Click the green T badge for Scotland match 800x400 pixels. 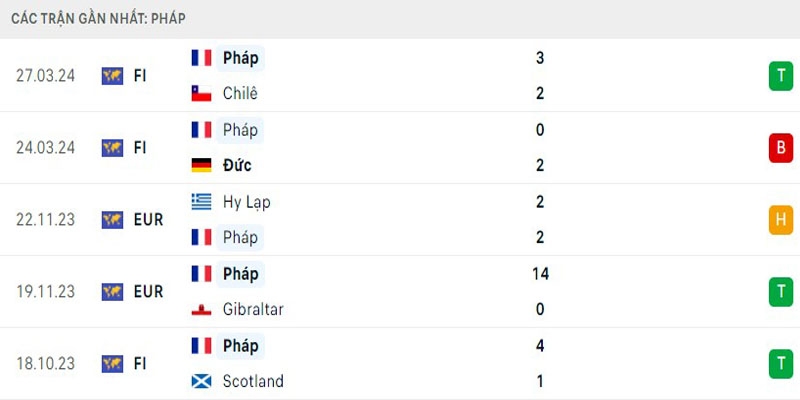coord(780,364)
